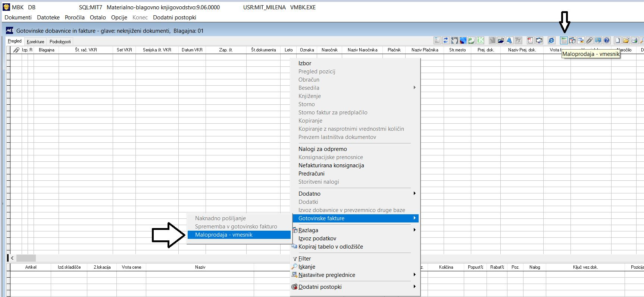644x297 pixels.
Task: Click the blue monitor screen toolbar icon
Action: coord(598,41)
